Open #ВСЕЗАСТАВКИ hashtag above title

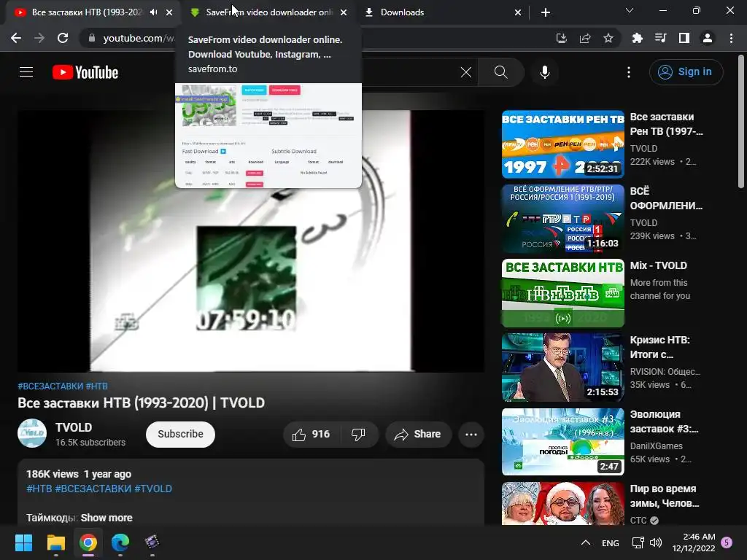click(50, 386)
